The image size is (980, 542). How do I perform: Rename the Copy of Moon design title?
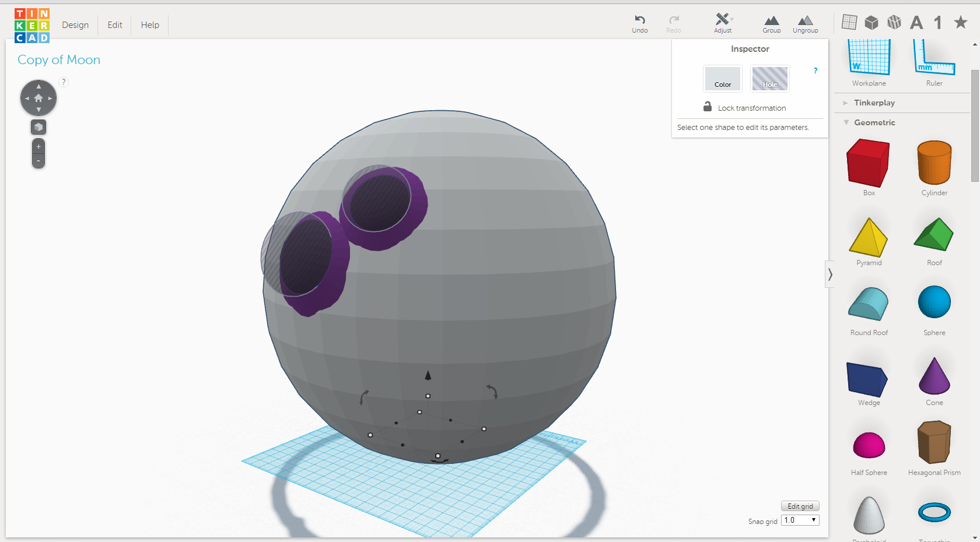coord(59,59)
